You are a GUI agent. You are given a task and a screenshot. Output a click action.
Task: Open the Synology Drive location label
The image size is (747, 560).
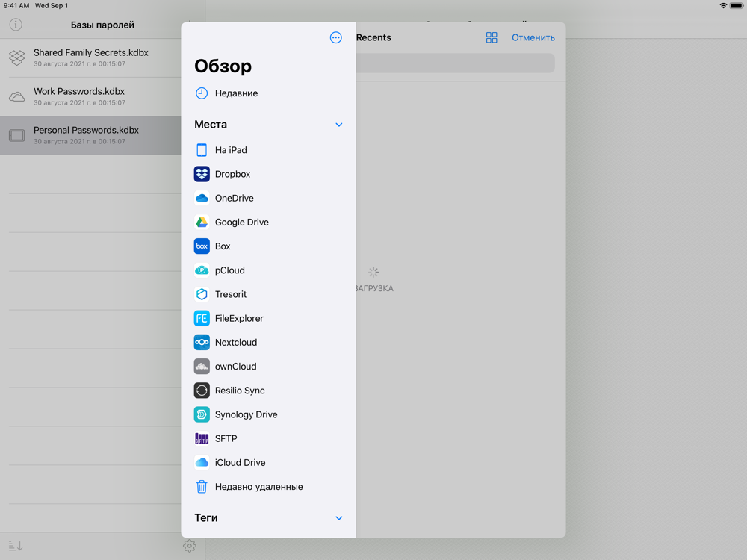point(246,414)
